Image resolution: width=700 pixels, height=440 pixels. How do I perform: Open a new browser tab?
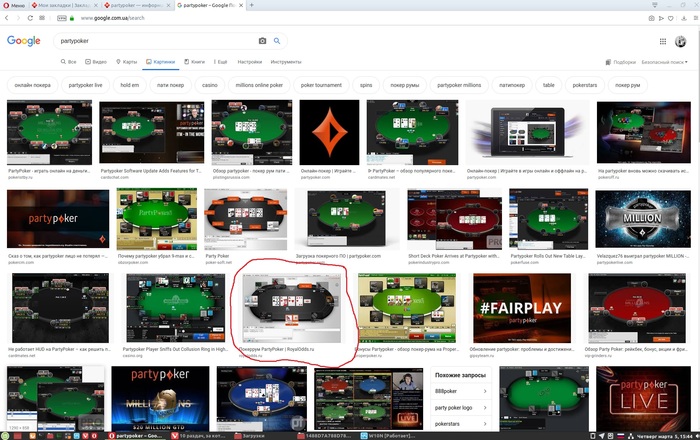251,5
